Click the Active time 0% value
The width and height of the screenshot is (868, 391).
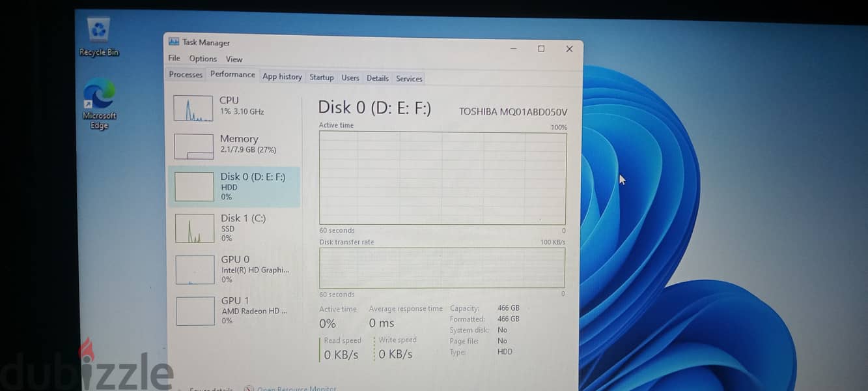328,323
